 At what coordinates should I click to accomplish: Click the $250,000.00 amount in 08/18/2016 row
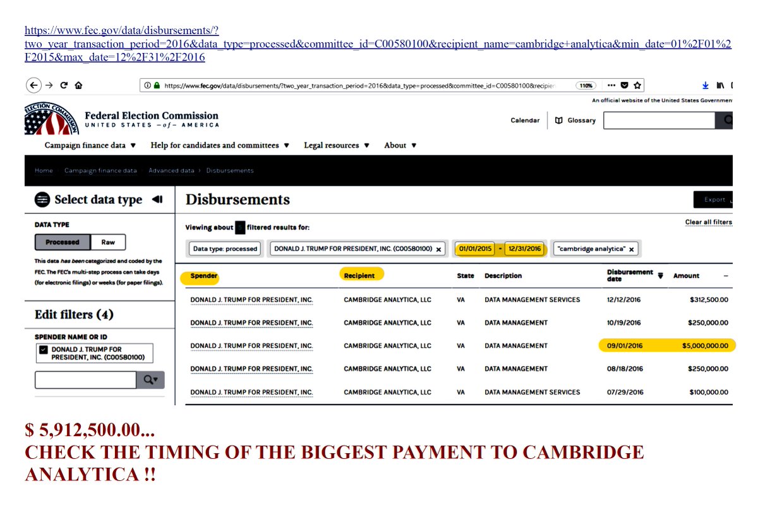708,369
